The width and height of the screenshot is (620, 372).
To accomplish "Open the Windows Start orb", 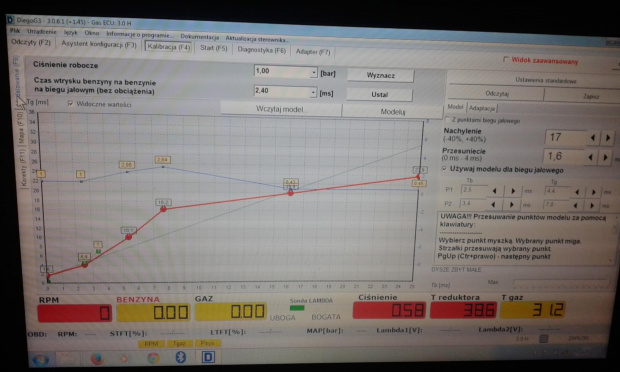I will coord(41,360).
